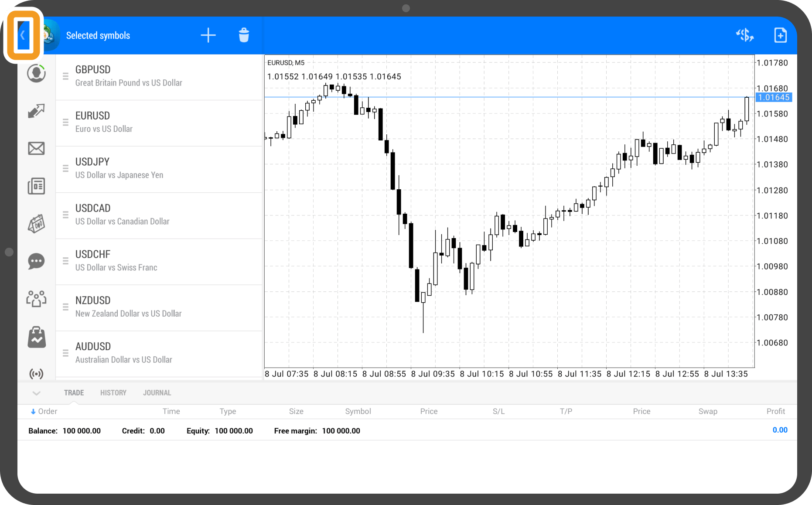The image size is (812, 505).
Task: Collapse the bottom trade panel chevron
Action: 37,393
